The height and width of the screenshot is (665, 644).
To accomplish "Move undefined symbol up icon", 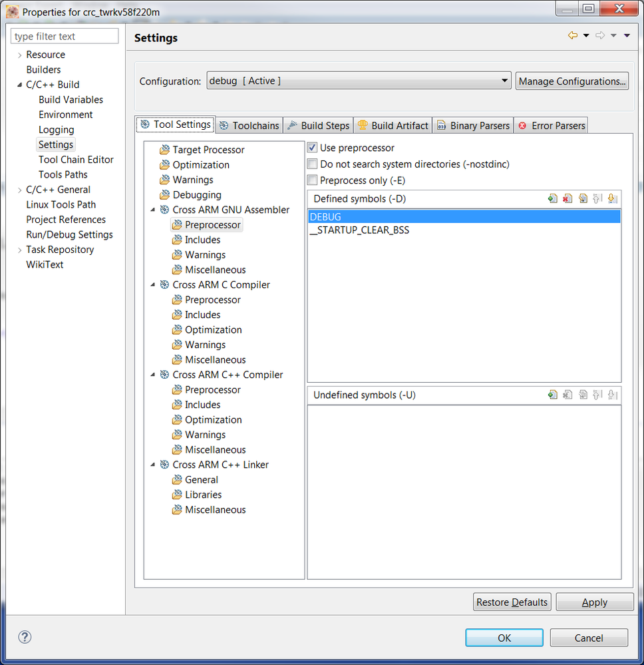I will coord(597,395).
